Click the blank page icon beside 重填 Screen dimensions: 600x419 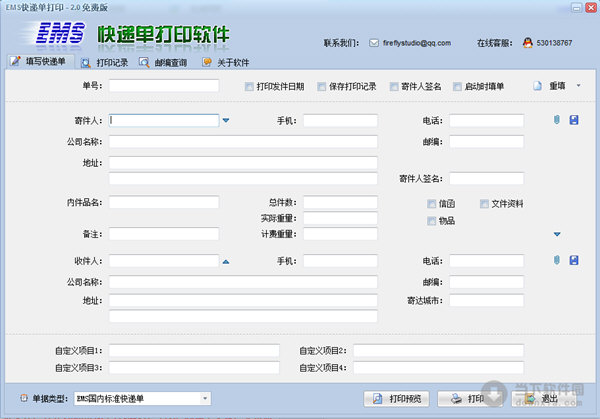[538, 86]
